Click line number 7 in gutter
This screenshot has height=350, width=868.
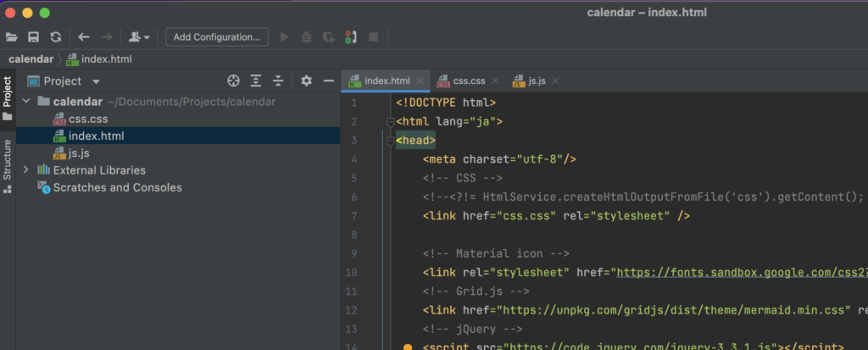353,216
